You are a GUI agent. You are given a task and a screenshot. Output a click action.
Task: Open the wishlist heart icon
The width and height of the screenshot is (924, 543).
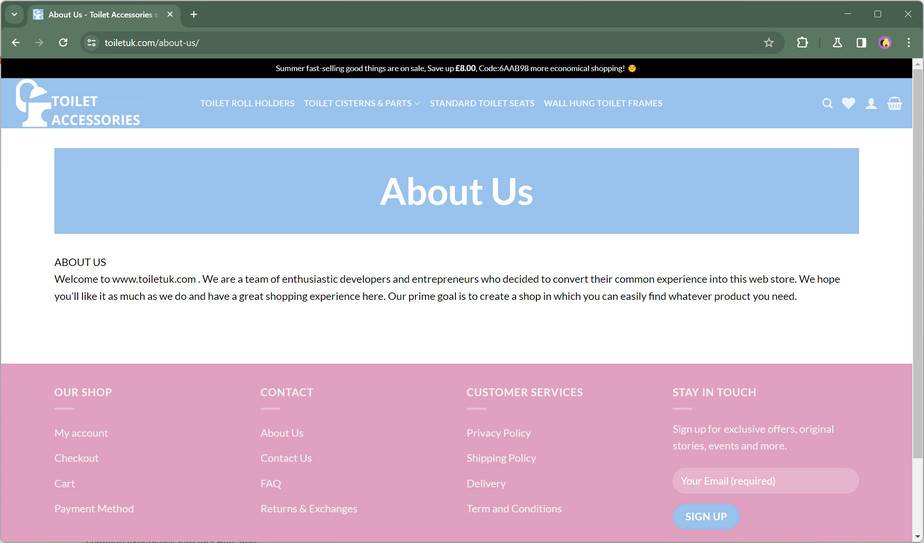click(849, 103)
